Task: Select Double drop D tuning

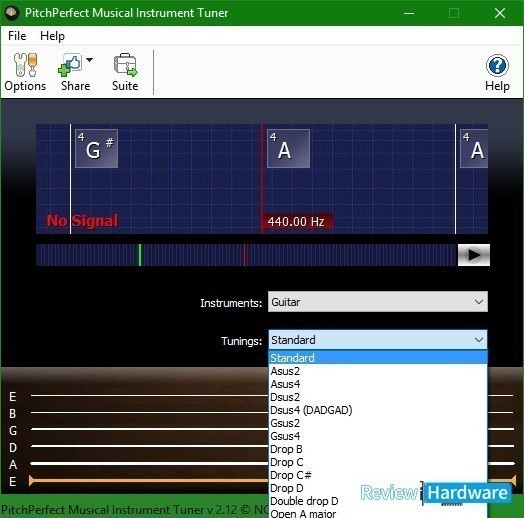Action: coord(378,501)
